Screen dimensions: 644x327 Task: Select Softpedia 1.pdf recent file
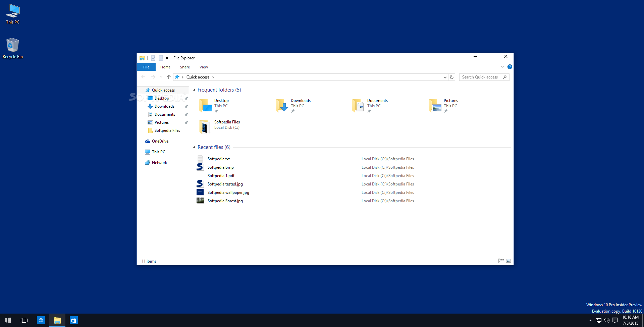[x=221, y=176]
